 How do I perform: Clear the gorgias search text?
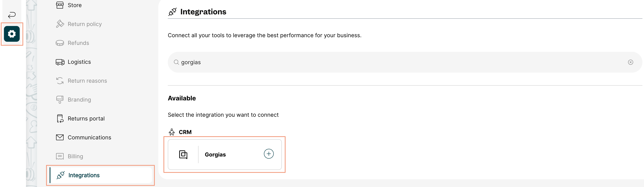coord(630,62)
